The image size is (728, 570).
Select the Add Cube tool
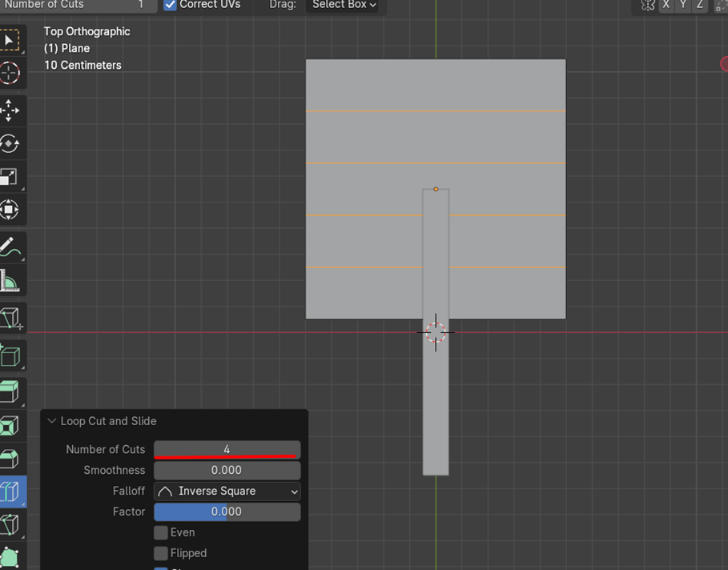(10, 355)
